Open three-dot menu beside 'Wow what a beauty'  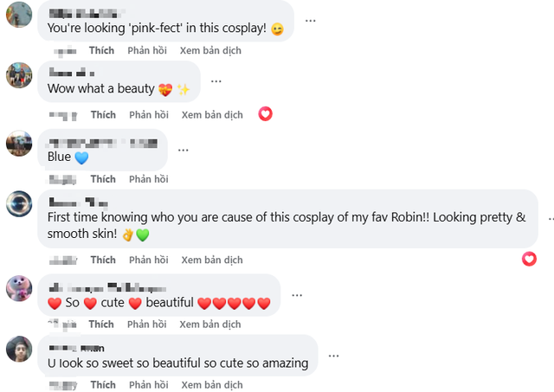pyautogui.click(x=216, y=81)
